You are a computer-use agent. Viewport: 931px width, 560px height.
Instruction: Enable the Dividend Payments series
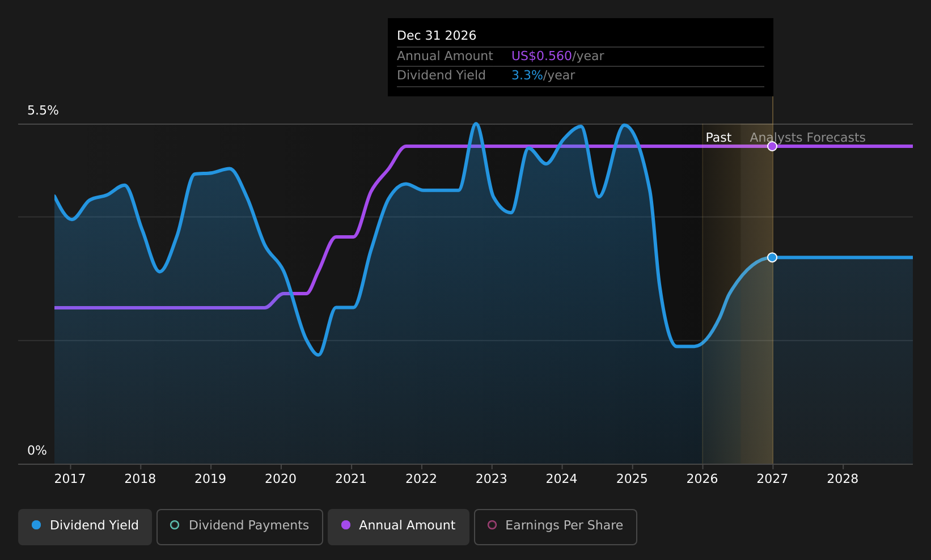click(x=240, y=527)
